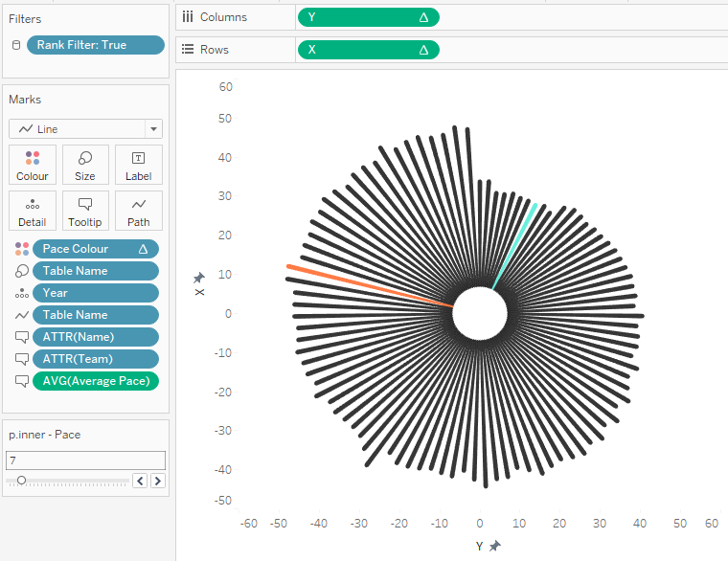Click the p.inner - Pace value field

(85, 460)
